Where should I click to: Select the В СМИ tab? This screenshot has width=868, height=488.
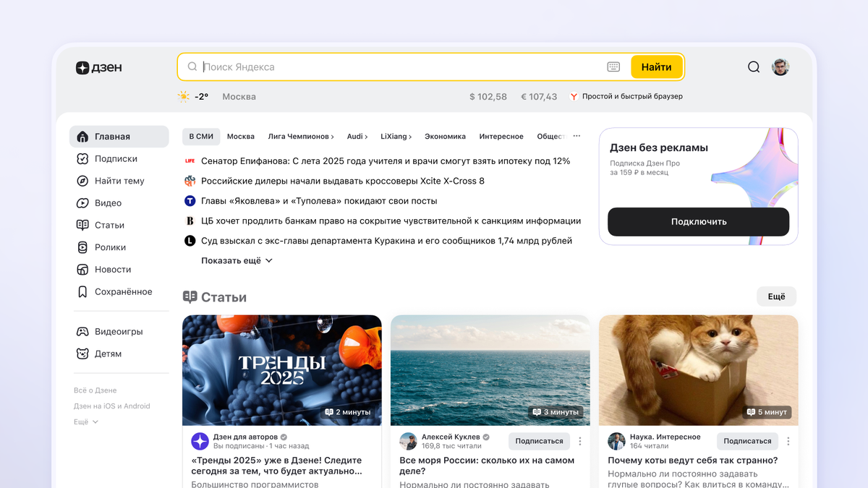[201, 136]
